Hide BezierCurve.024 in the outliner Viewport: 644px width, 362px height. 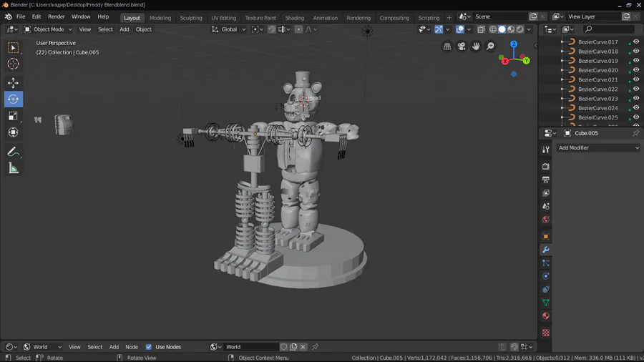pyautogui.click(x=636, y=107)
